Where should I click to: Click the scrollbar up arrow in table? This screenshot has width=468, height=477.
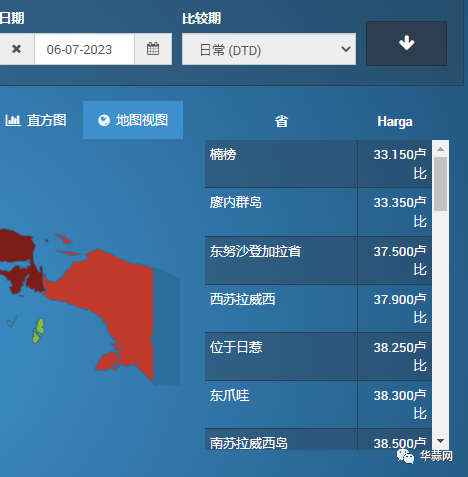point(440,149)
